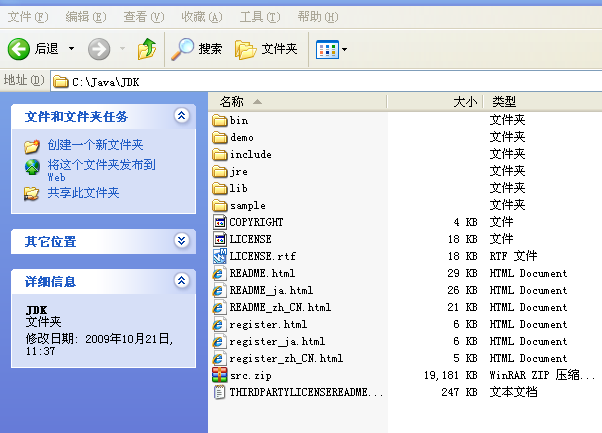Open the 工具(T) menu
602x433 pixels.
click(x=260, y=17)
